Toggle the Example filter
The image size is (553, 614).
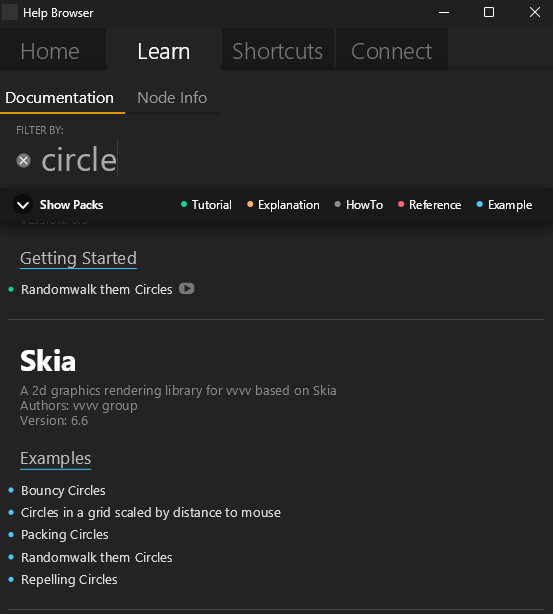(x=504, y=204)
